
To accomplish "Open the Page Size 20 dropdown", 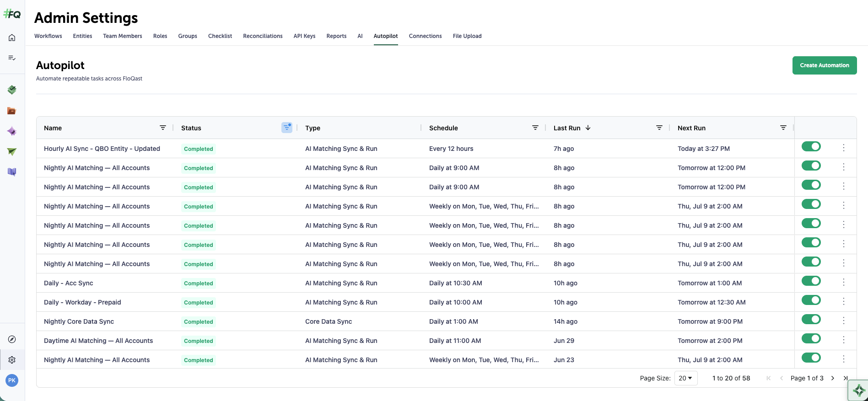I will coord(685,378).
